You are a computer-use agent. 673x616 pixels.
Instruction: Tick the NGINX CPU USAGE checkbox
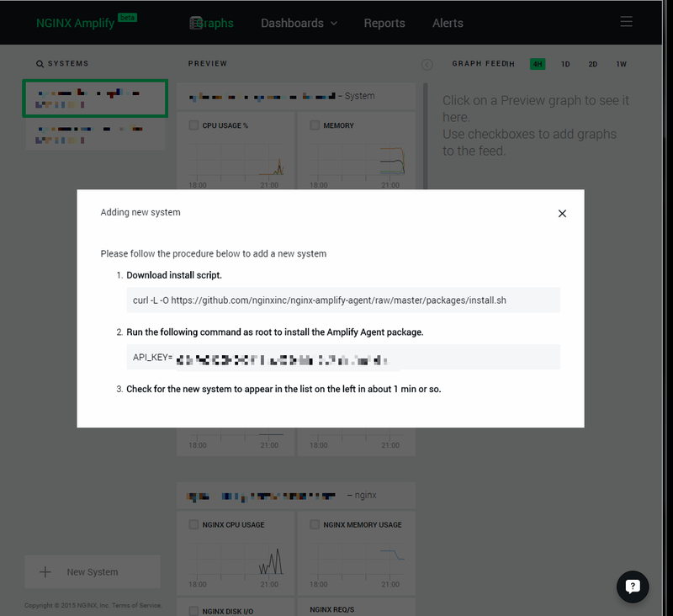pyautogui.click(x=193, y=524)
